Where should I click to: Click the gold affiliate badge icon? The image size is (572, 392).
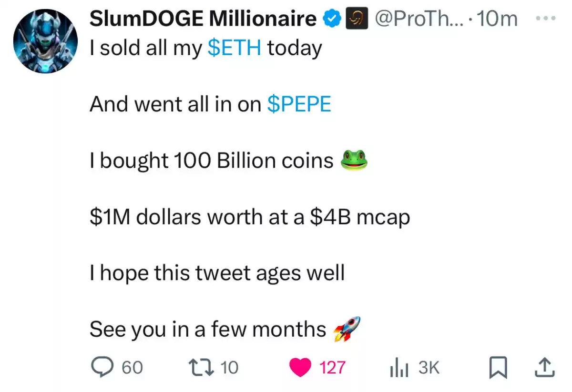pyautogui.click(x=353, y=19)
